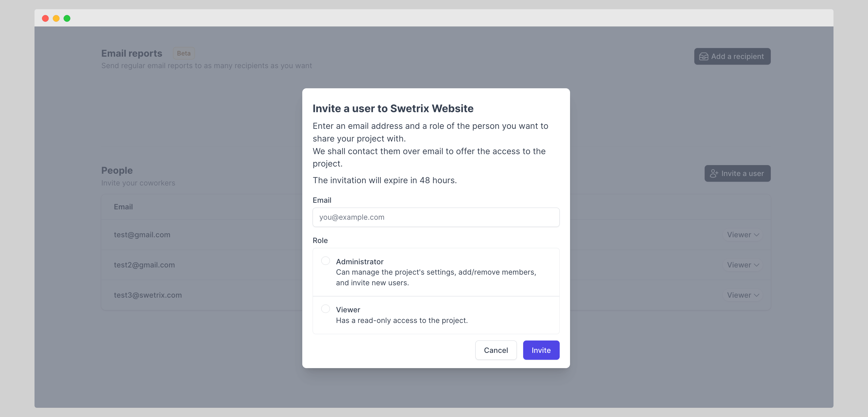This screenshot has width=868, height=417.
Task: Open the role dropdown for test@gmail.com
Action: (x=743, y=235)
